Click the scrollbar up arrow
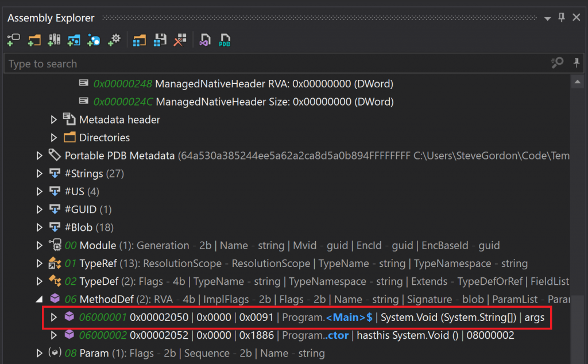 click(x=578, y=82)
